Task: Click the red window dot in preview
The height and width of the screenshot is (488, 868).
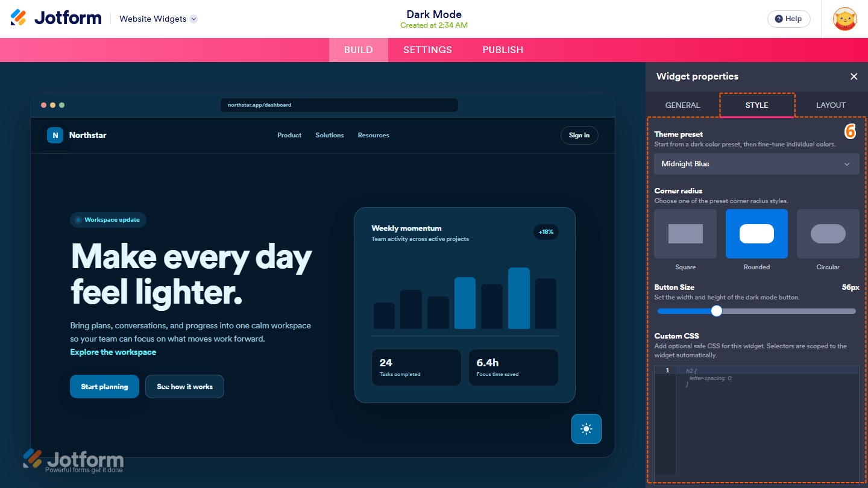Action: tap(43, 105)
